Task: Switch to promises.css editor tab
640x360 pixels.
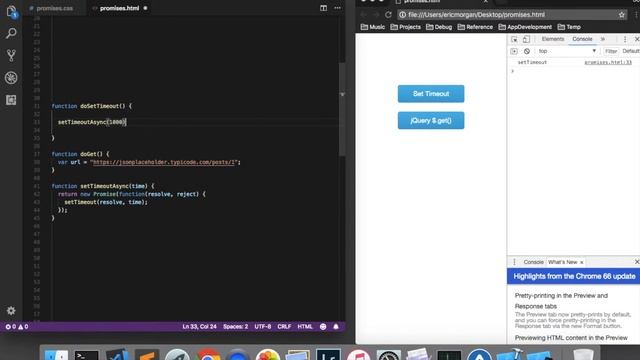Action: [54, 8]
